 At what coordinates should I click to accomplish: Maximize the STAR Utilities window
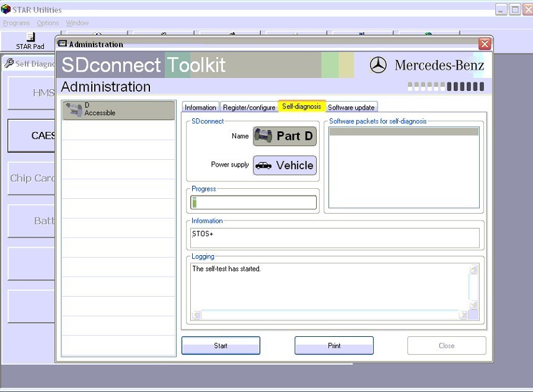514,9
